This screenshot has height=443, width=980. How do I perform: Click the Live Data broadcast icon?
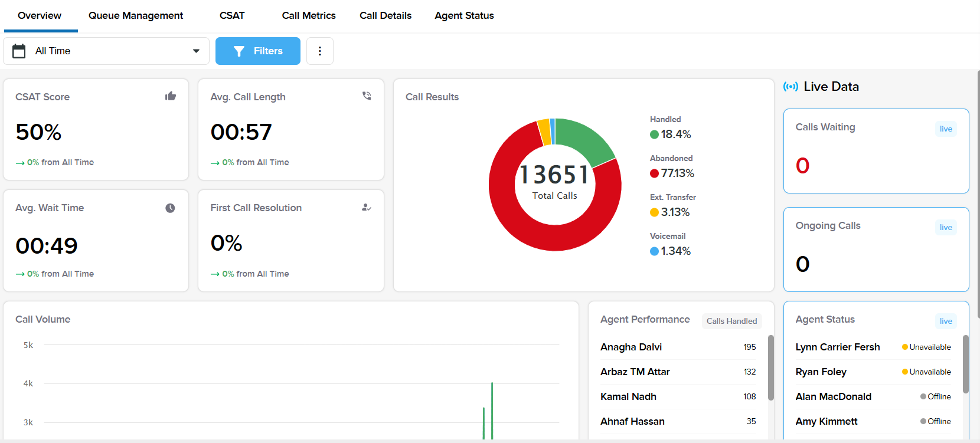790,87
